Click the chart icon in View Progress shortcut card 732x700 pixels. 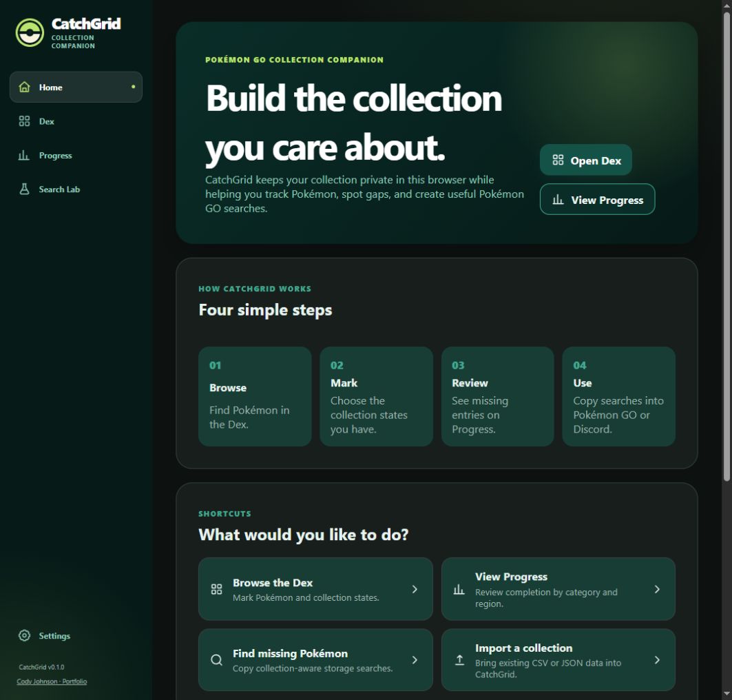[459, 589]
